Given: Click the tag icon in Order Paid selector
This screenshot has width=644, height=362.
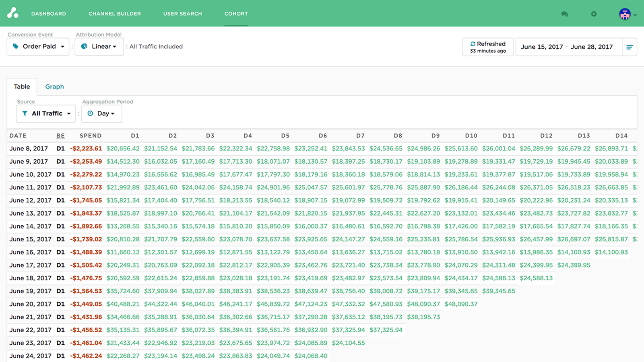Looking at the screenshot, I should (16, 46).
